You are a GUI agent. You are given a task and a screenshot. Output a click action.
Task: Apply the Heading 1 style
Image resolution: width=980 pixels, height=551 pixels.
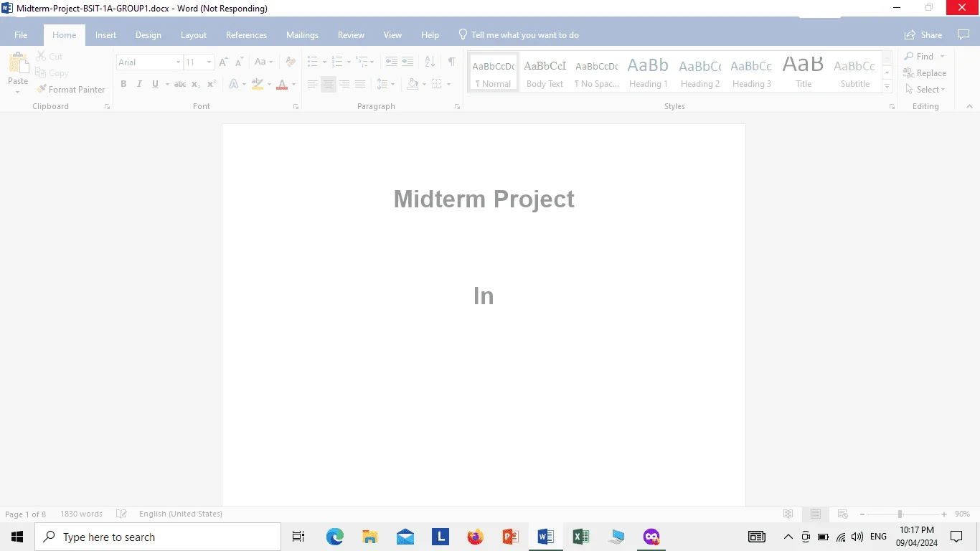click(x=648, y=72)
